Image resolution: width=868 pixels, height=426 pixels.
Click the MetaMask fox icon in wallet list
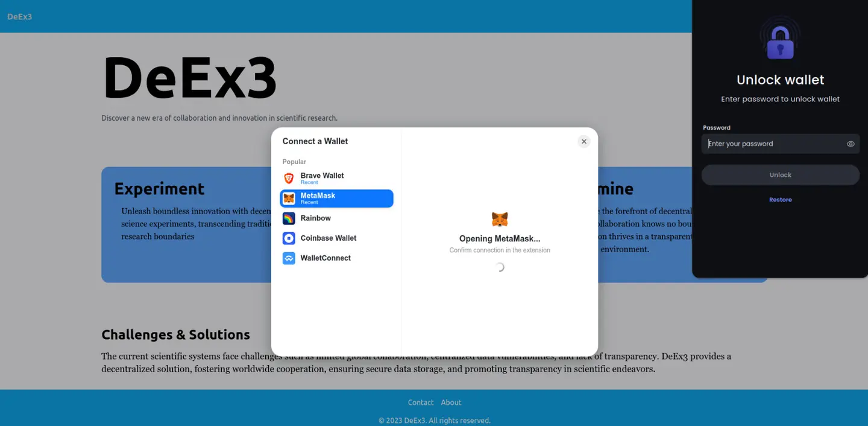289,199
